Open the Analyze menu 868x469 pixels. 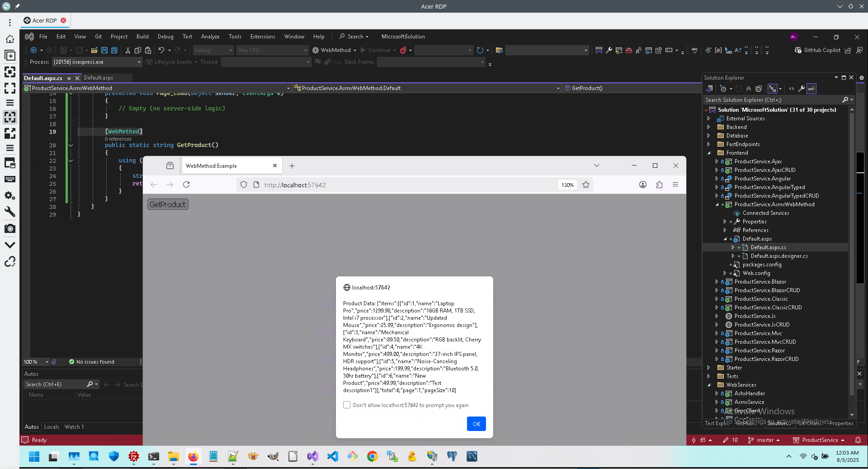[210, 37]
